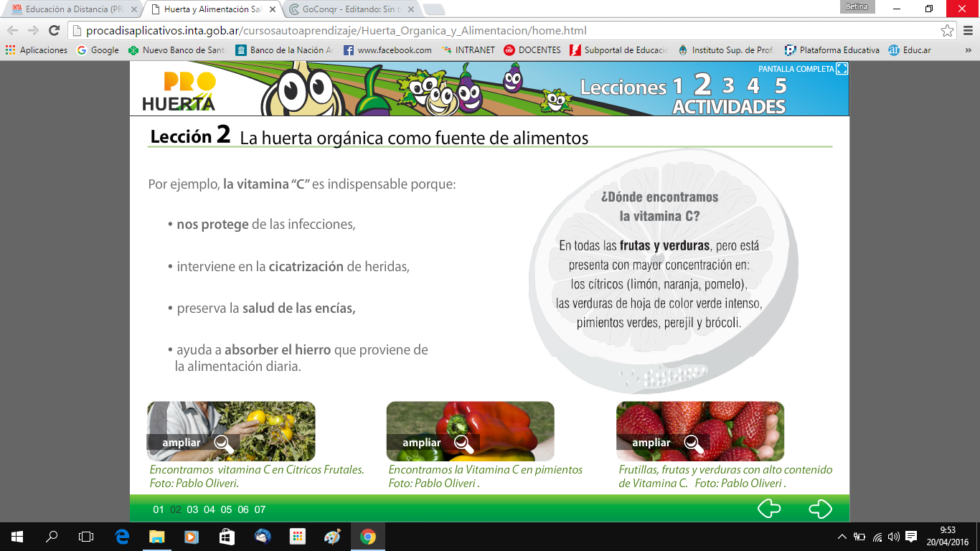980x551 pixels.
Task: Jump to page 01 of the lesson
Action: (159, 509)
